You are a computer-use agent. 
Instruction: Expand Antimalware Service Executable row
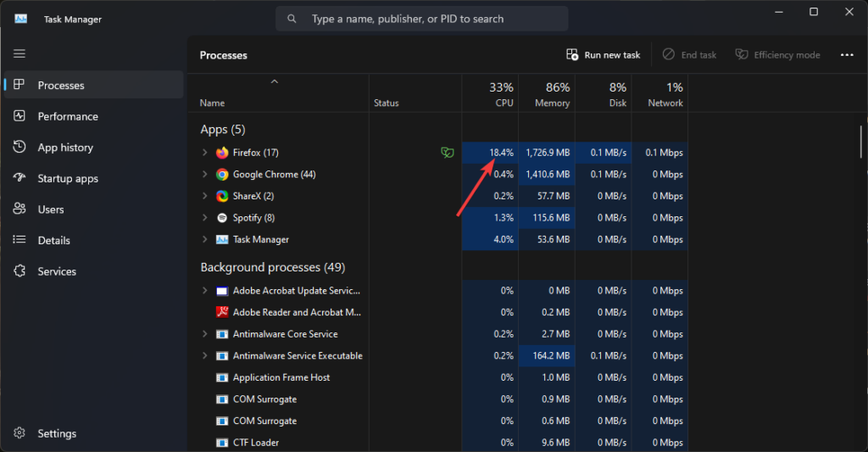[x=205, y=355]
